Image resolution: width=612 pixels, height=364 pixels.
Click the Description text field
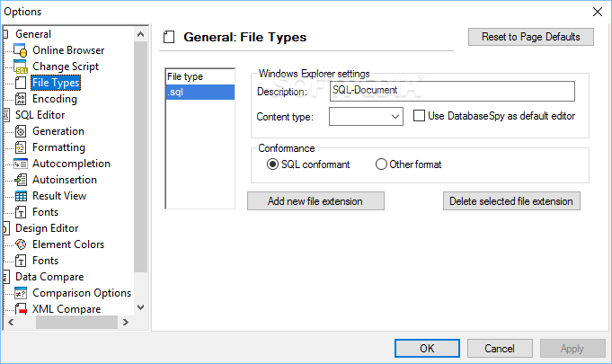[452, 91]
